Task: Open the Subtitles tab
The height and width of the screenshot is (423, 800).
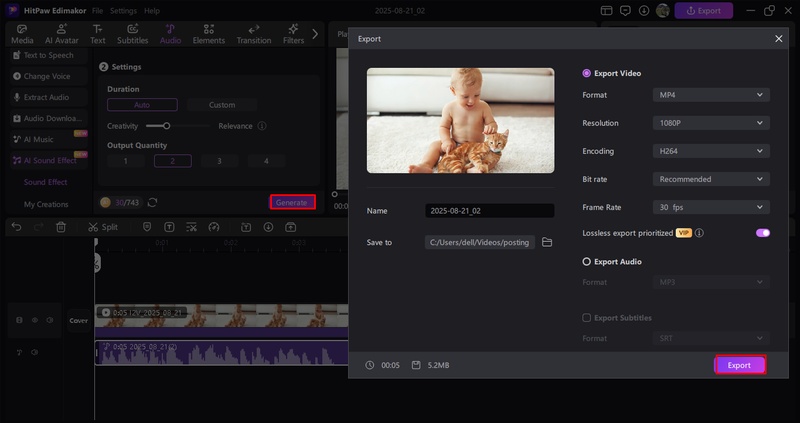Action: pyautogui.click(x=133, y=34)
